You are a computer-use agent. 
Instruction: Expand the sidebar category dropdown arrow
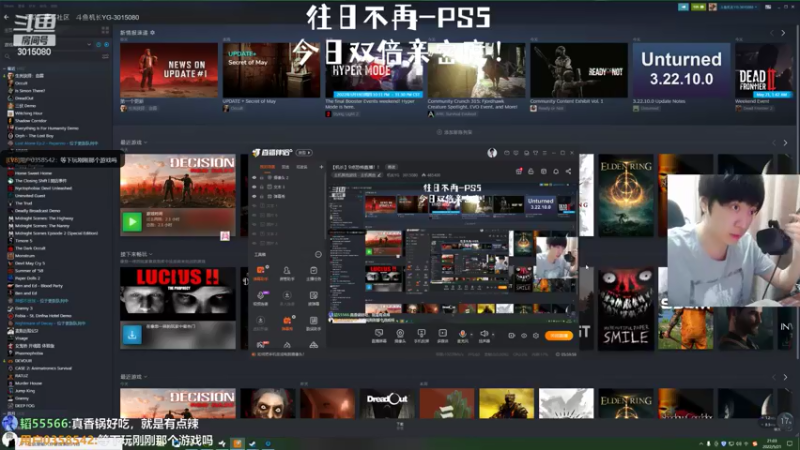click(x=89, y=45)
